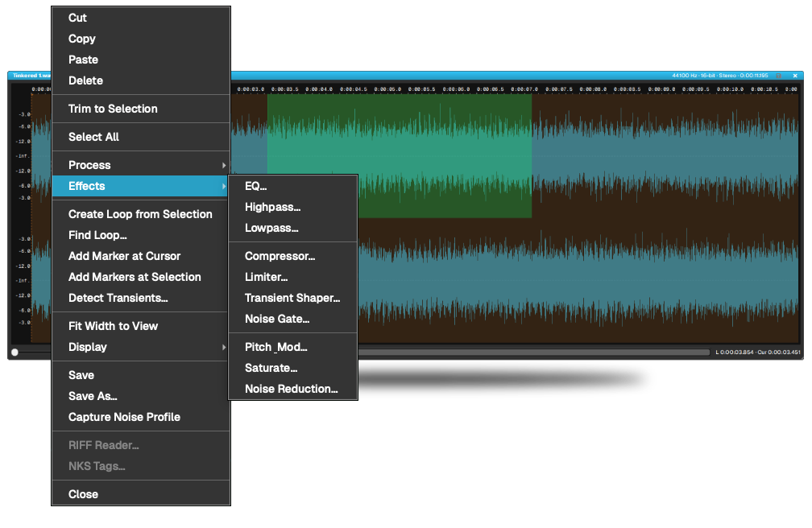This screenshot has width=812, height=528.
Task: Select the Lowpass effect
Action: 293,228
